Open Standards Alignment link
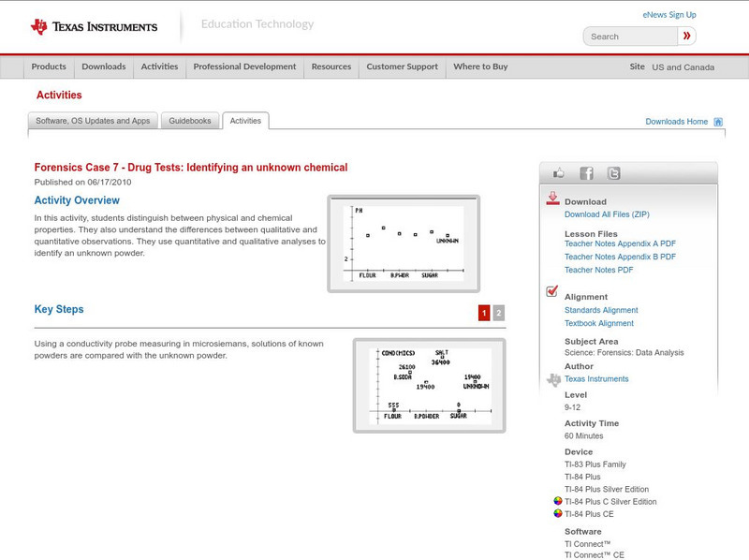The height and width of the screenshot is (560, 749). click(x=601, y=310)
